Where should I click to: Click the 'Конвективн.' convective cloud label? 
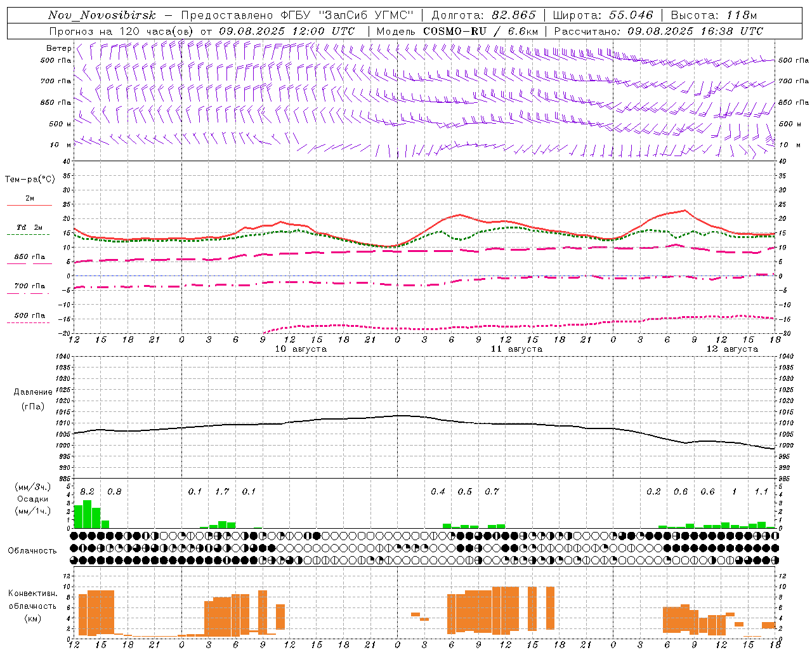point(32,594)
